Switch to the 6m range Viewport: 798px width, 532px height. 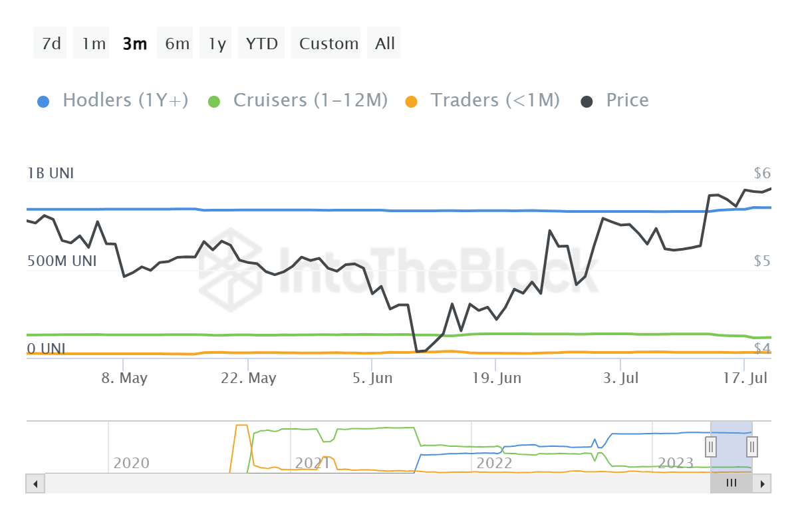pos(177,44)
